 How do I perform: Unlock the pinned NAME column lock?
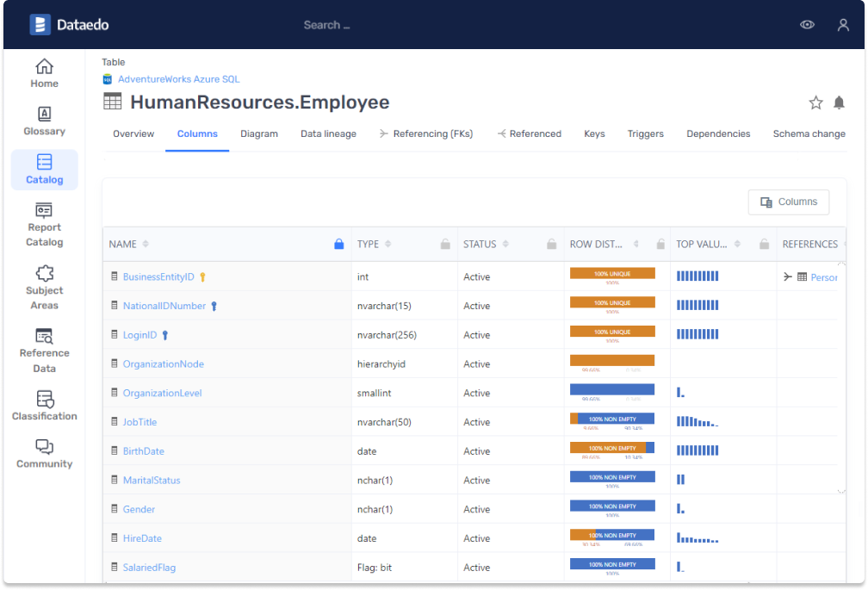coord(339,244)
